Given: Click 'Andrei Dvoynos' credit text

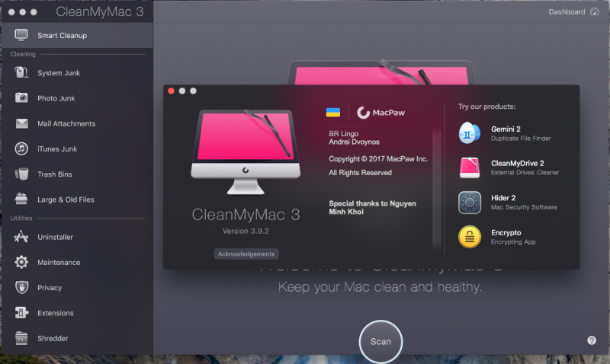Looking at the screenshot, I should pos(354,142).
